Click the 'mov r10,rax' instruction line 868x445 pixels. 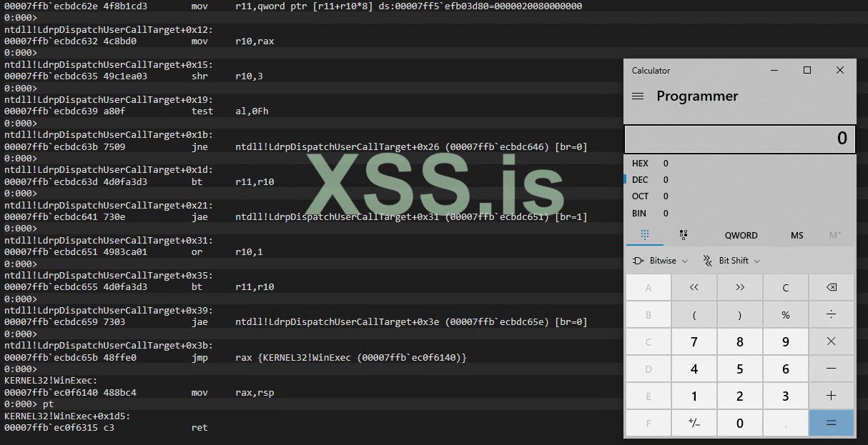pos(139,41)
